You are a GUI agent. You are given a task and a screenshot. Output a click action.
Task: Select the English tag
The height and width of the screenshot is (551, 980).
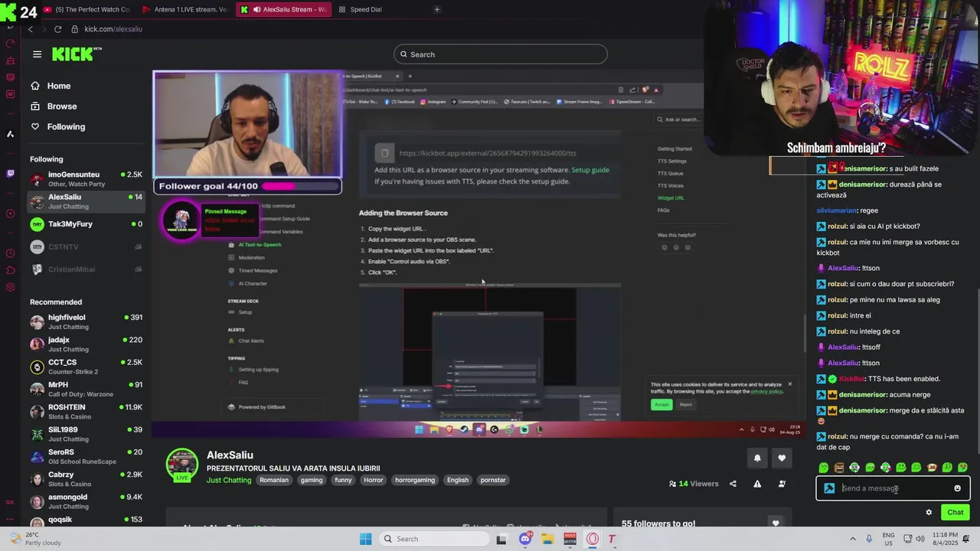point(458,480)
